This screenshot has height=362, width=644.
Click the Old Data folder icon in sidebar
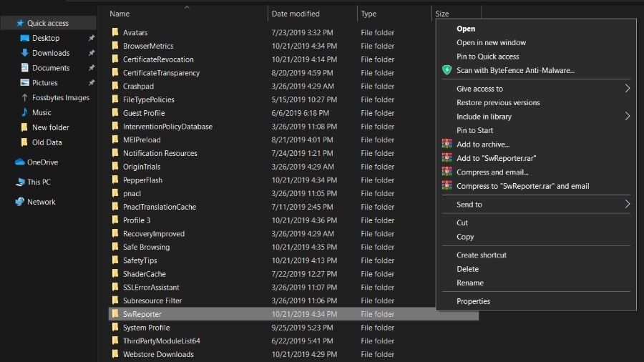point(24,142)
